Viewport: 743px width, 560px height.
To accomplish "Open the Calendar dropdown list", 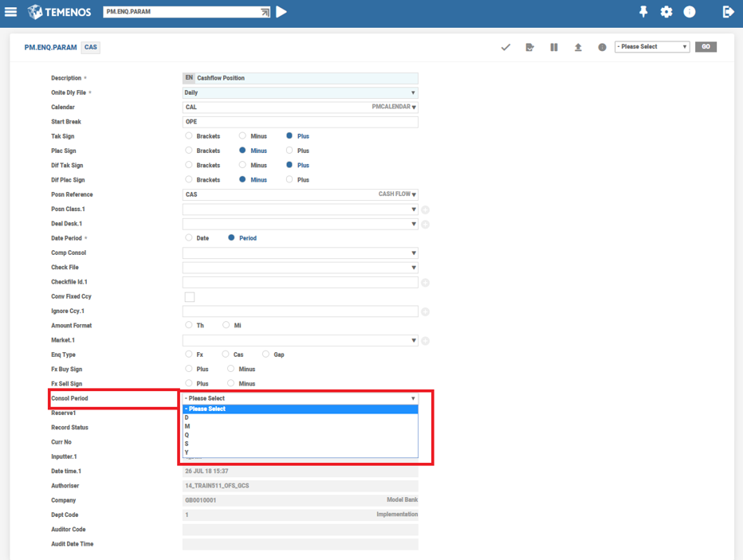I will 413,108.
